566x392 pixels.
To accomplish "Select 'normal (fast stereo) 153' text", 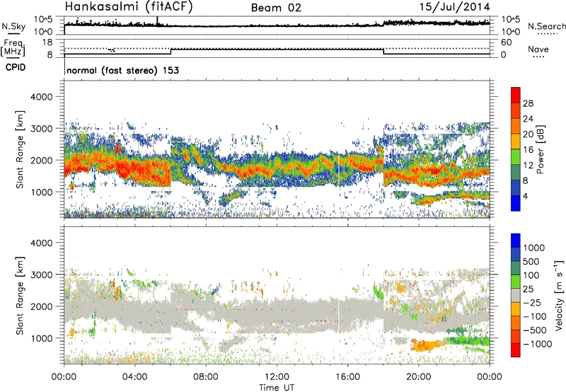I will [x=122, y=70].
